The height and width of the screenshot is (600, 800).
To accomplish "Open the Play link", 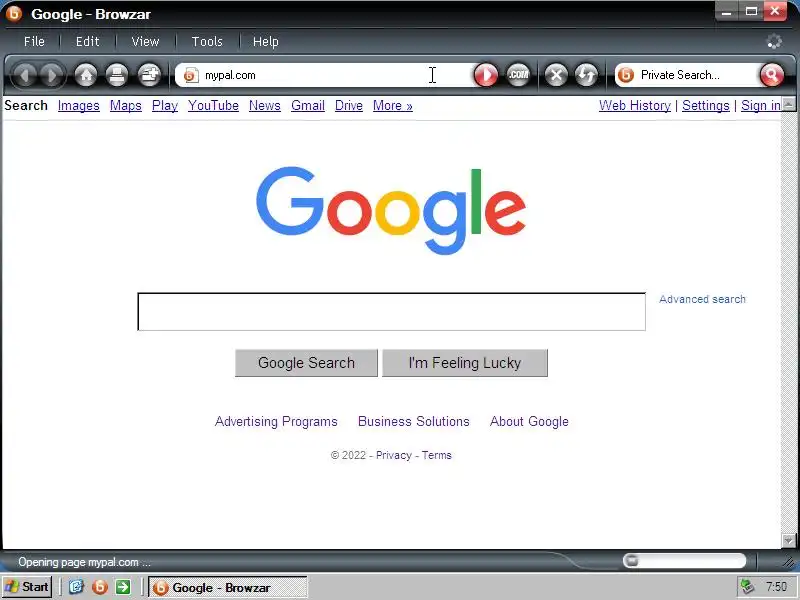I will click(x=165, y=106).
